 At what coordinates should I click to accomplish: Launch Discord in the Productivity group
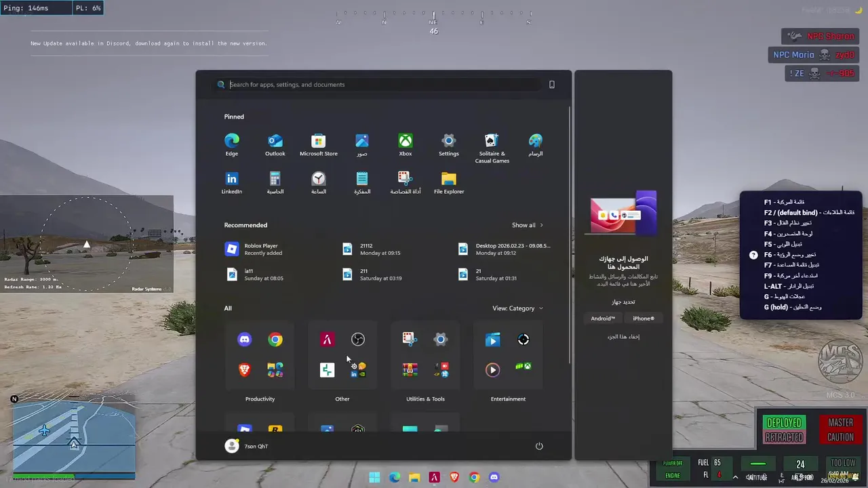[x=245, y=340]
